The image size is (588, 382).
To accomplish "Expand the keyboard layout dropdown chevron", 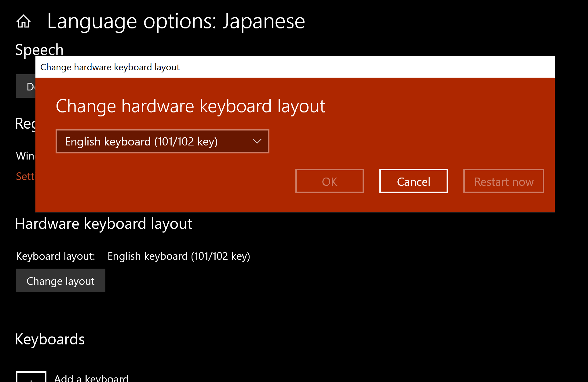I will tap(257, 141).
